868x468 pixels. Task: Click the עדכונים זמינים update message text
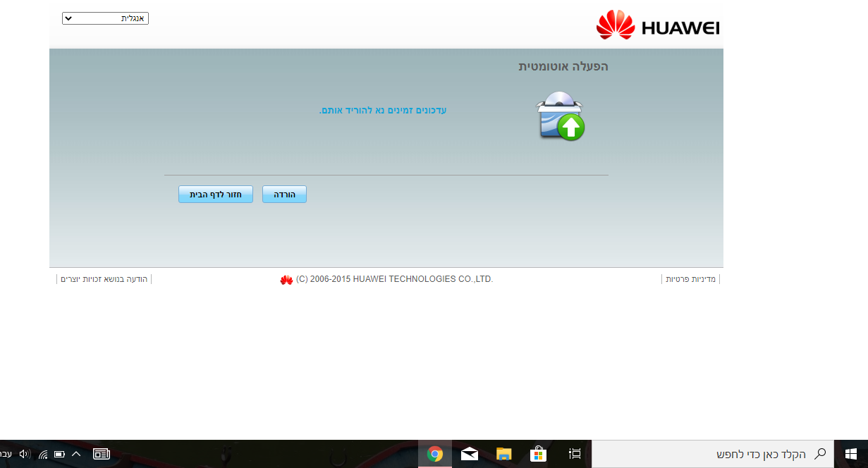click(383, 110)
